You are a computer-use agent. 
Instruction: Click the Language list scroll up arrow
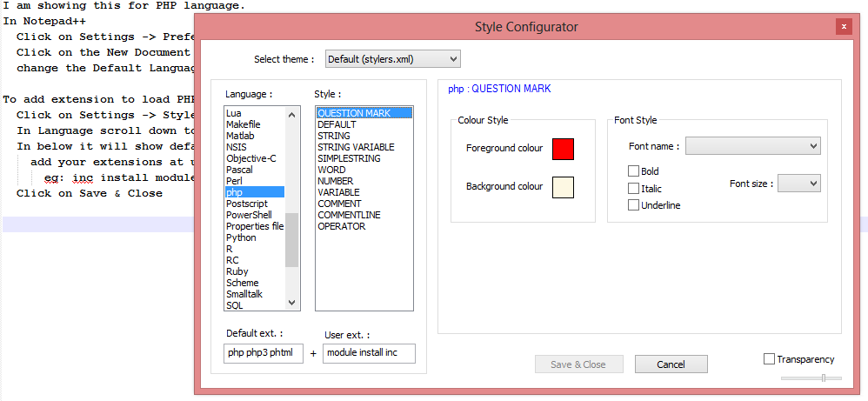291,114
